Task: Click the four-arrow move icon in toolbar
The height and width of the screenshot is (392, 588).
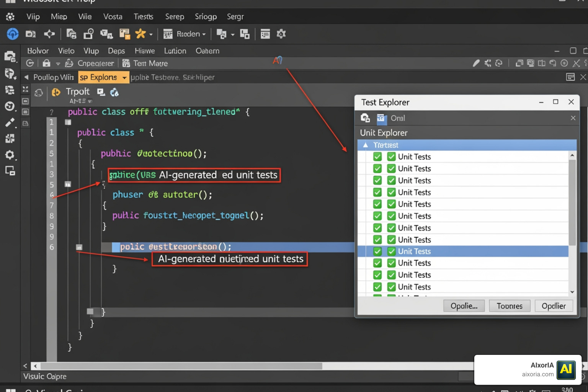Action: 49,34
